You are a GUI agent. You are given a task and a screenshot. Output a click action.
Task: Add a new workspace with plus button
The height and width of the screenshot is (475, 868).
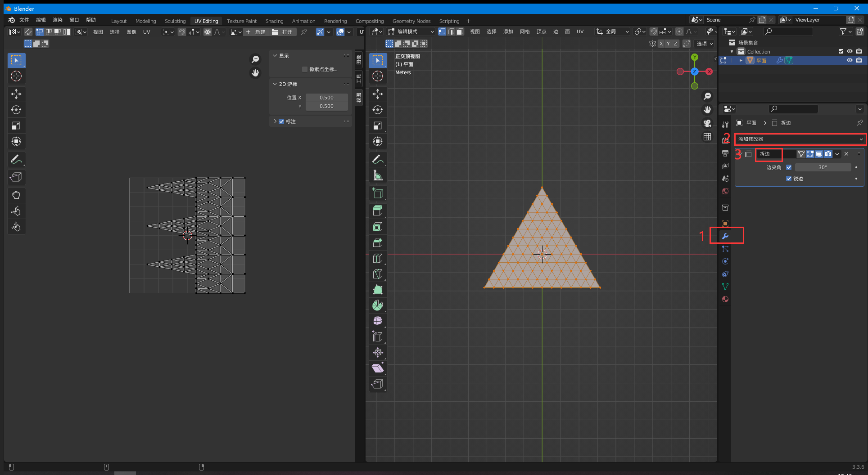pyautogui.click(x=468, y=21)
